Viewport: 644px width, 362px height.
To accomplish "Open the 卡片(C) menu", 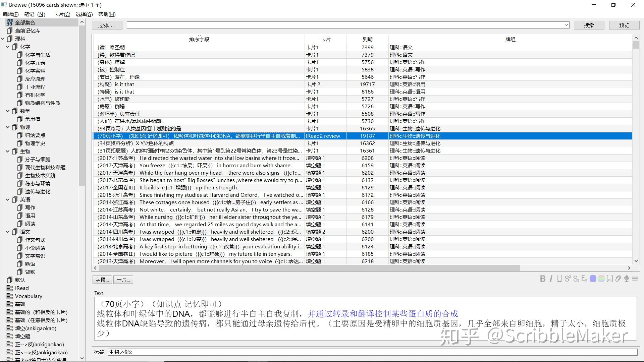I will pyautogui.click(x=62, y=14).
